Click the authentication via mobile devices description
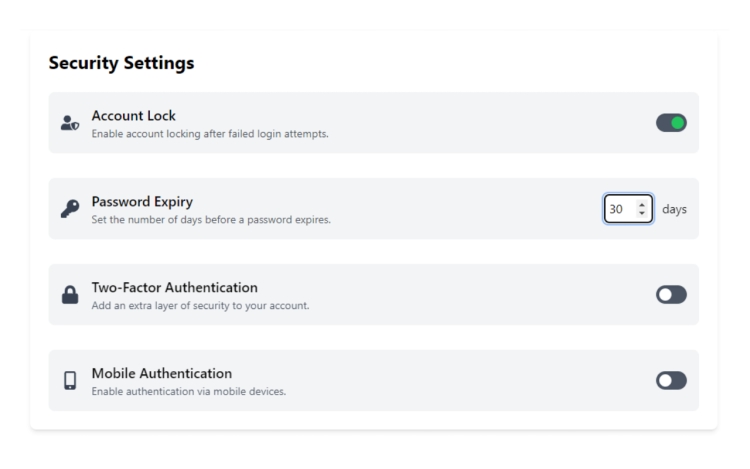The width and height of the screenshot is (750, 469). click(189, 392)
